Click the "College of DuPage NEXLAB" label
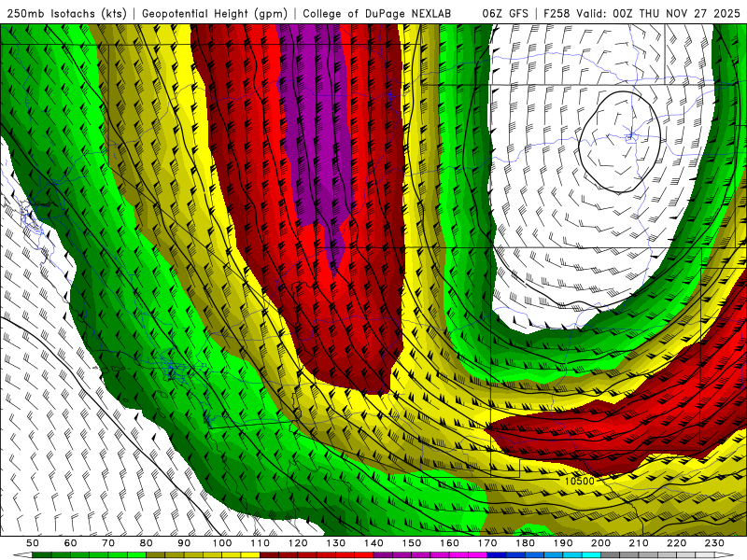Screen dimensions: 747x560 click(376, 14)
